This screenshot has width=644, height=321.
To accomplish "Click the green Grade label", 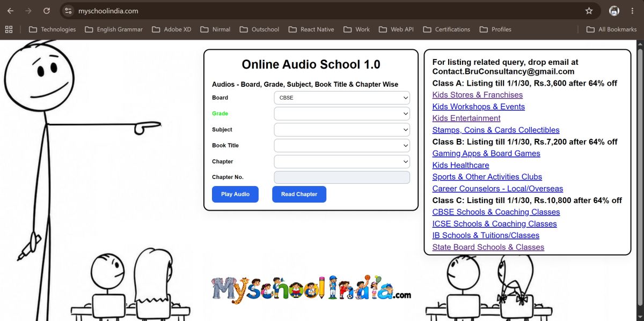I will (x=220, y=114).
